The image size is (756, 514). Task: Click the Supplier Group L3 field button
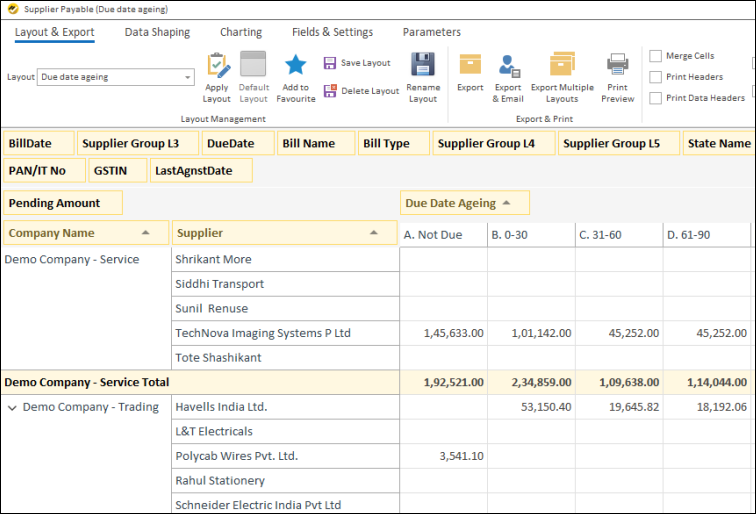pyautogui.click(x=136, y=143)
